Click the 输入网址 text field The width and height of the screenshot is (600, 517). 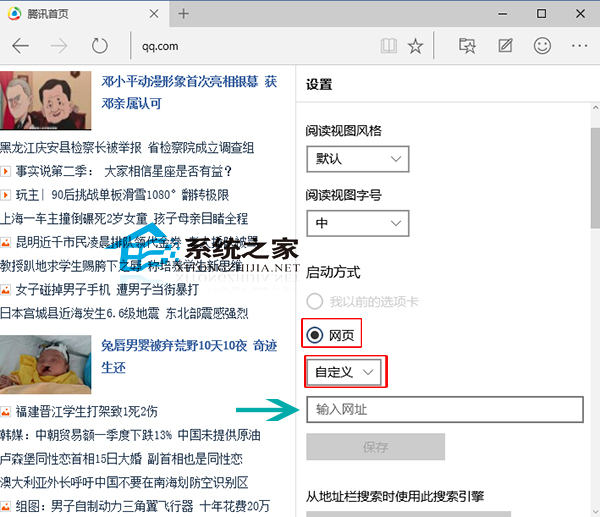pos(445,409)
